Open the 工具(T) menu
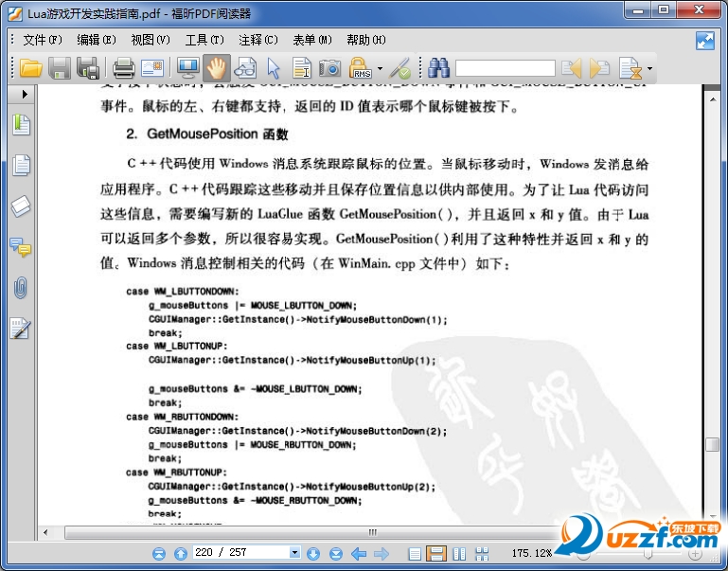This screenshot has height=571, width=728. coord(204,40)
